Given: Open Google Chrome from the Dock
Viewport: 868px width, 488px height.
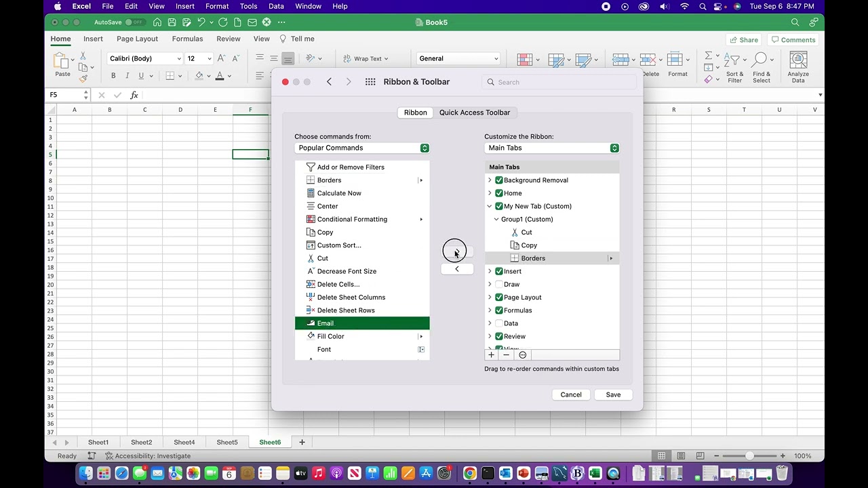Looking at the screenshot, I should coord(469,473).
